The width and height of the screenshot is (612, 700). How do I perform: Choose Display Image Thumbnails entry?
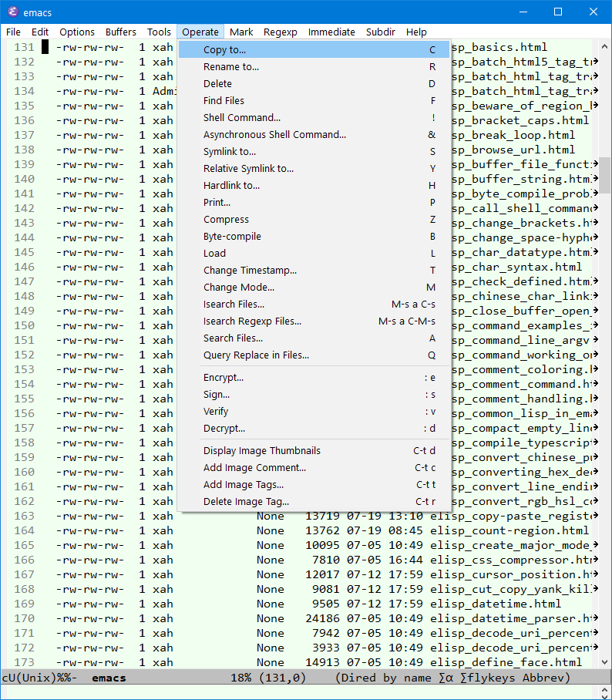pyautogui.click(x=314, y=450)
